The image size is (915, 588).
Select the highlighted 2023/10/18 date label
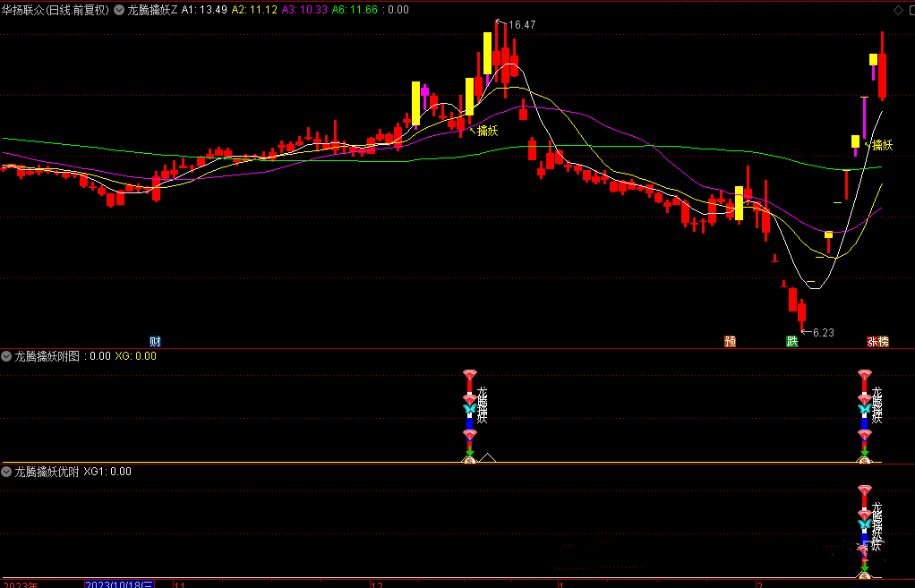[x=119, y=584]
